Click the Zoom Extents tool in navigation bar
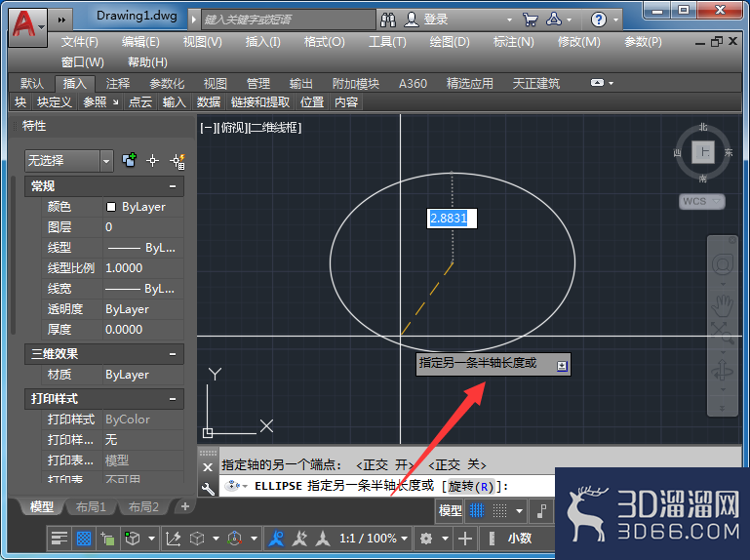Viewport: 750px width, 560px height. click(x=723, y=333)
